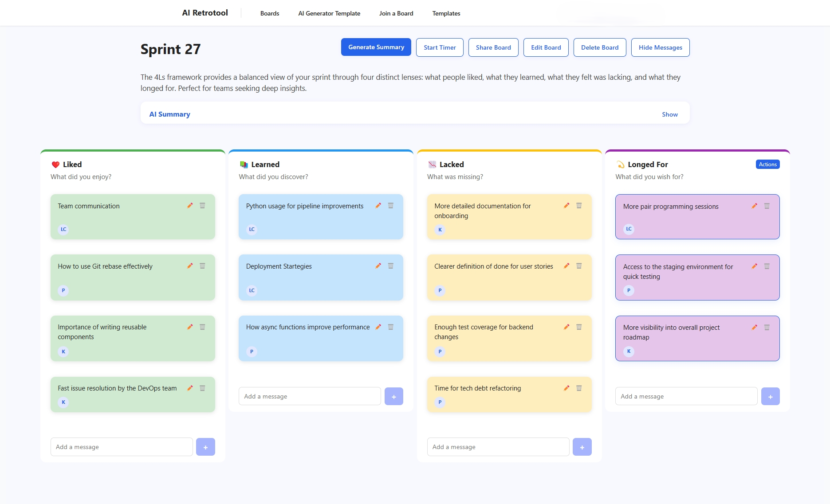This screenshot has width=830, height=504.
Task: Delete the 'More pair programming sessions' card
Action: pos(767,206)
